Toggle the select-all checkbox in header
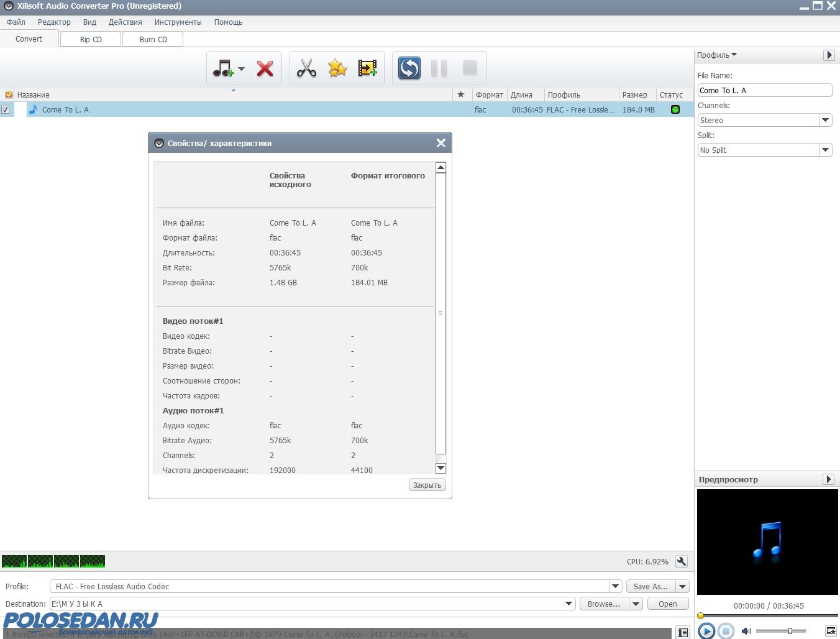Image resolution: width=840 pixels, height=639 pixels. [x=9, y=95]
